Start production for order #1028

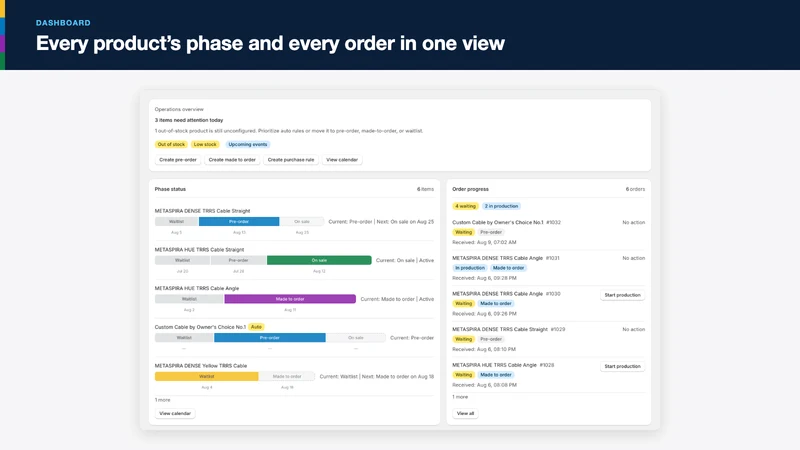[x=622, y=366]
